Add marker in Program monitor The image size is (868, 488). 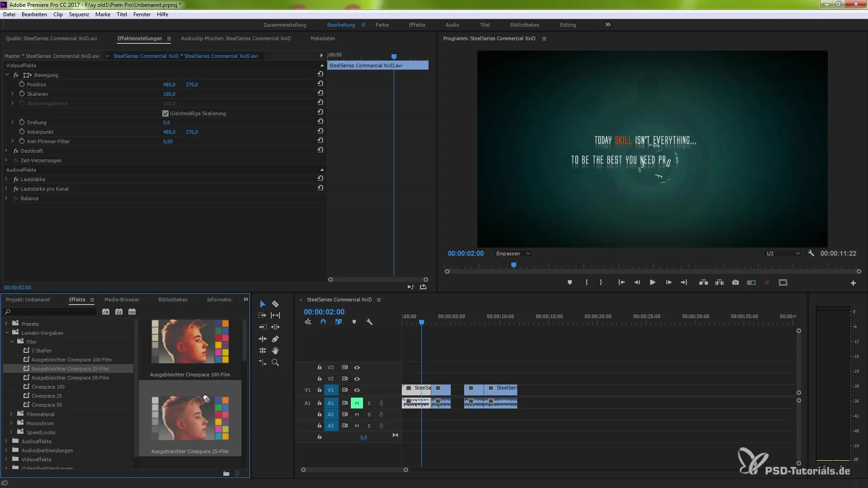pyautogui.click(x=570, y=282)
